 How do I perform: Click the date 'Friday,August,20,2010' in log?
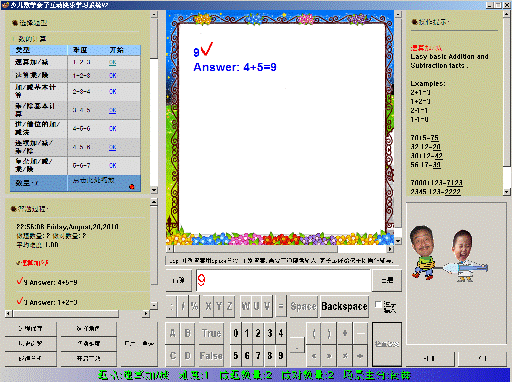point(83,227)
